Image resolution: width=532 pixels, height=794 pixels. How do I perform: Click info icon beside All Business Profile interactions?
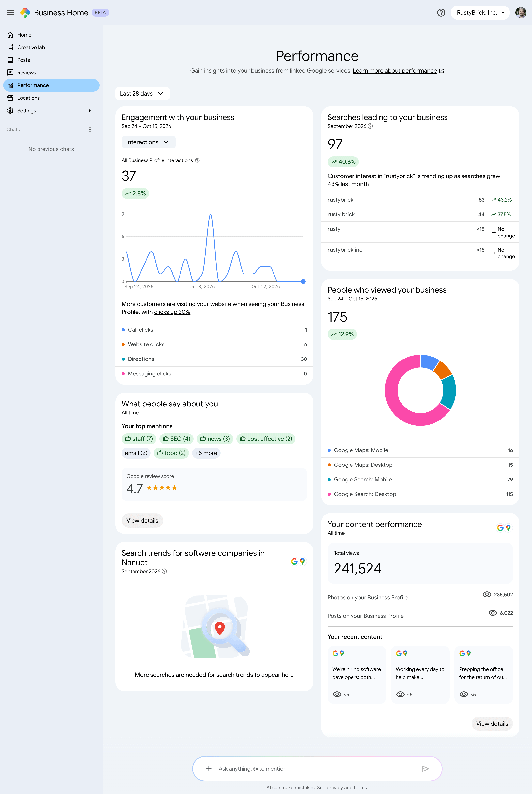coord(197,160)
